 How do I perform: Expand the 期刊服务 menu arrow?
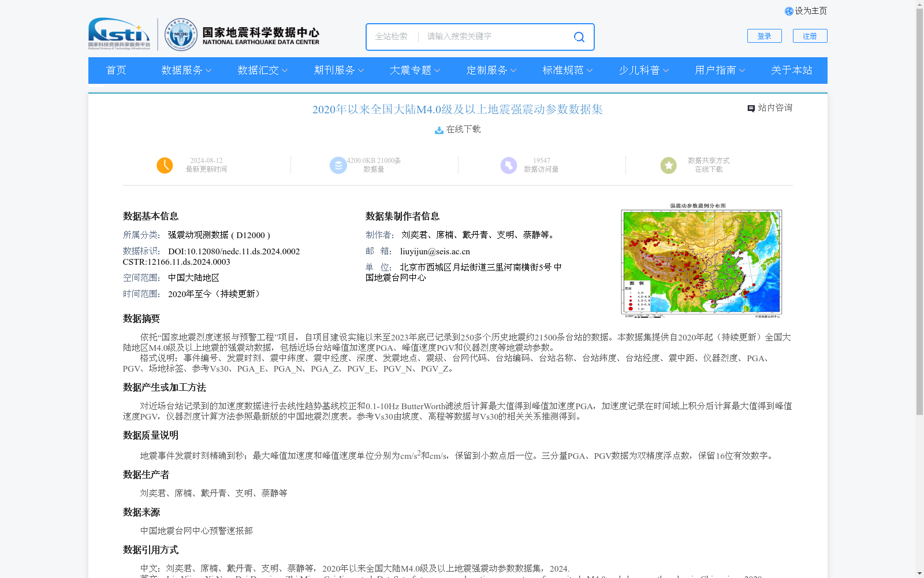[361, 71]
